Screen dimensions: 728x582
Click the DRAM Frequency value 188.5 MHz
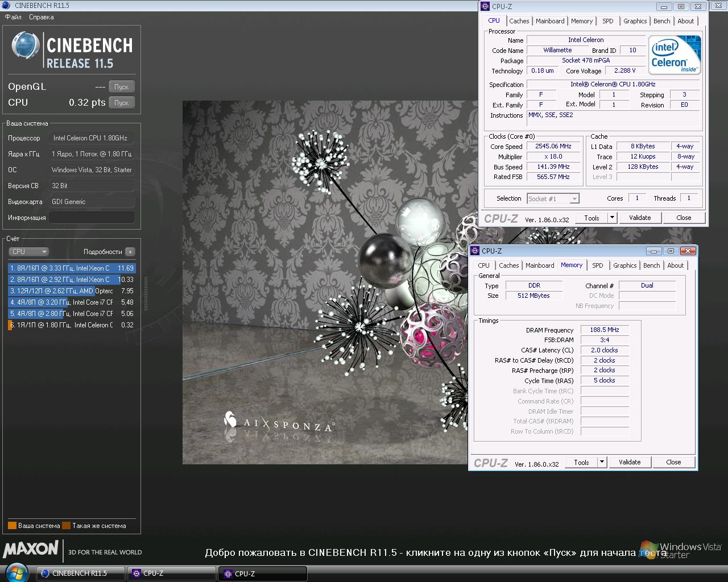click(x=605, y=330)
